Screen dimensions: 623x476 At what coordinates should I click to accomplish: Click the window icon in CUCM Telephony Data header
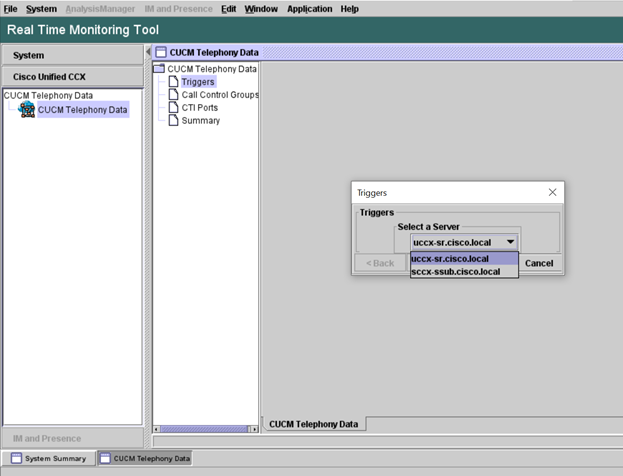click(161, 52)
